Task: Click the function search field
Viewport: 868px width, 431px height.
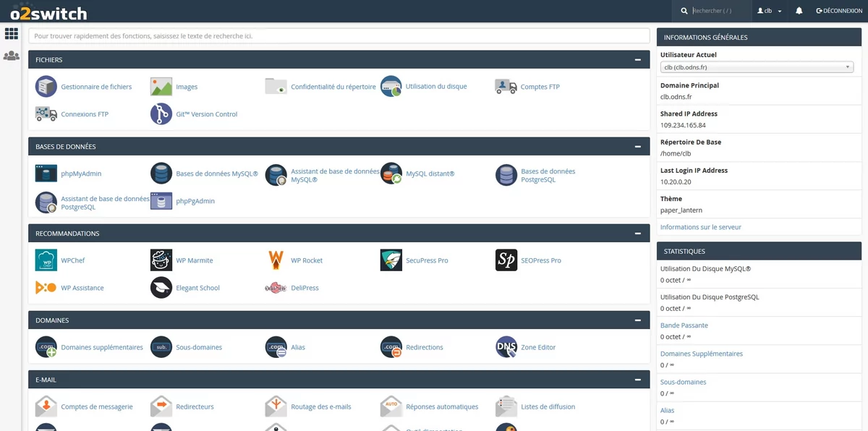Action: coord(339,35)
